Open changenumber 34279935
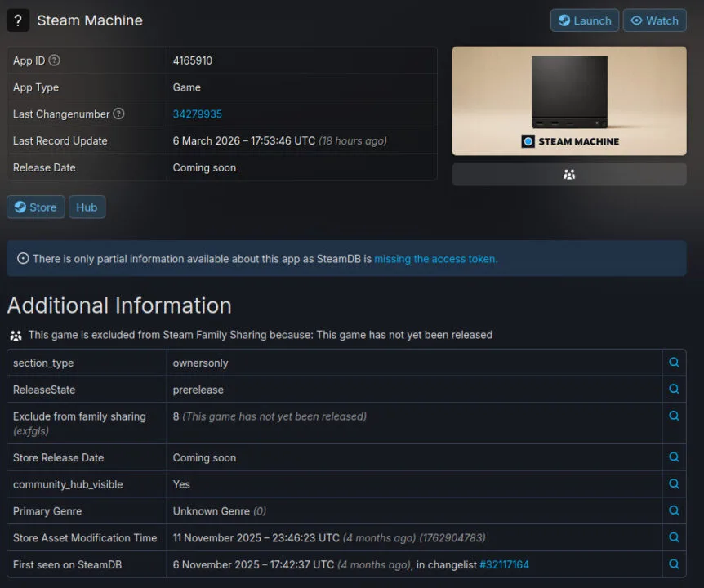Screen dimensions: 704x588 tap(197, 114)
